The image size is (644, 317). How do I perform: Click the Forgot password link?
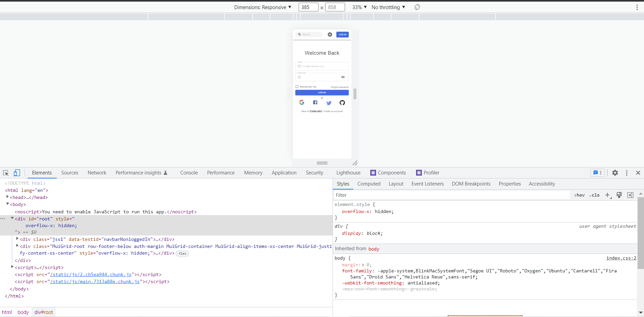tap(340, 87)
